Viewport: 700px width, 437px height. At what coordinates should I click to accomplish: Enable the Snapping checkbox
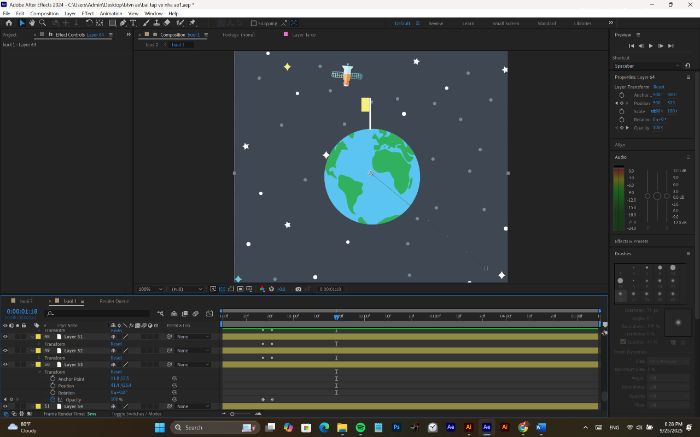(254, 23)
